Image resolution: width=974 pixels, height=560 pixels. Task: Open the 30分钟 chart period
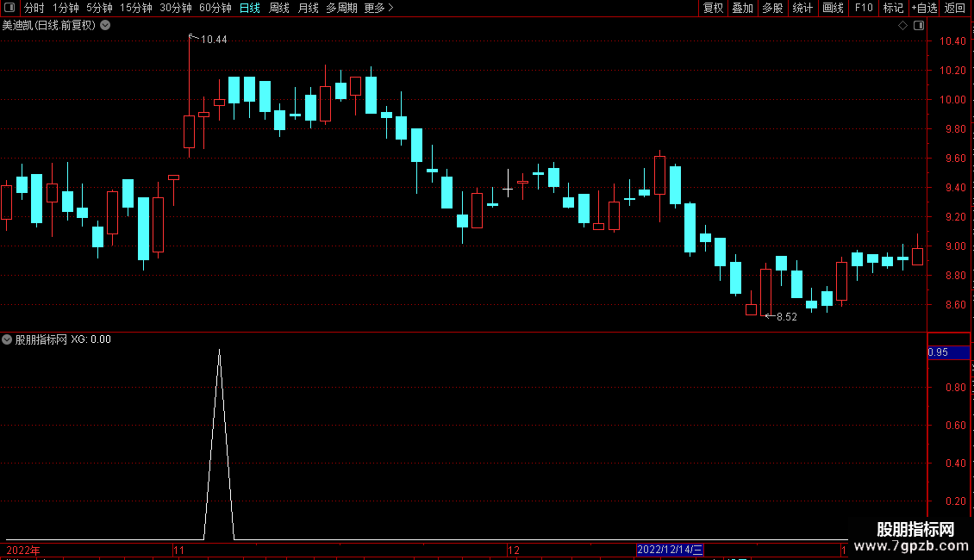[x=176, y=8]
